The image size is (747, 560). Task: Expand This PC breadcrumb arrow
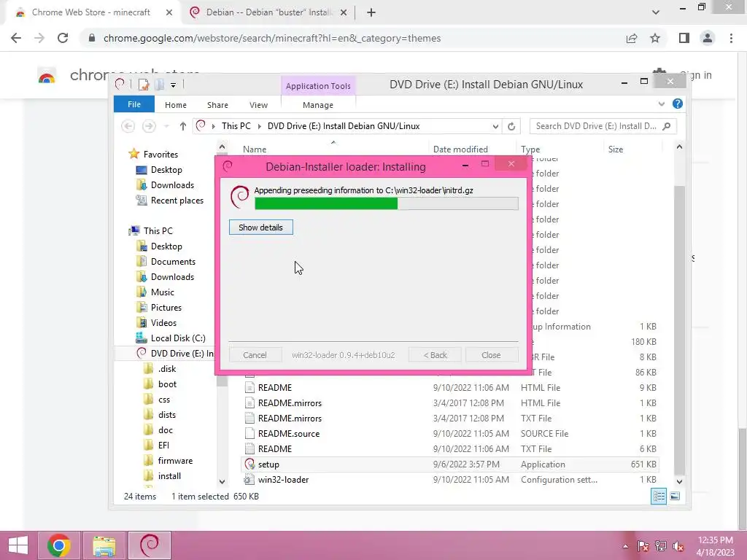pos(259,126)
